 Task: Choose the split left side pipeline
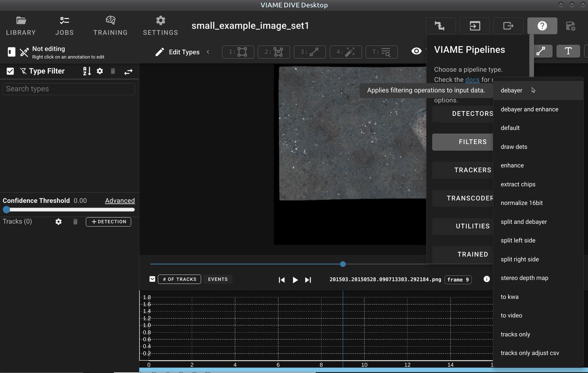coord(538,240)
